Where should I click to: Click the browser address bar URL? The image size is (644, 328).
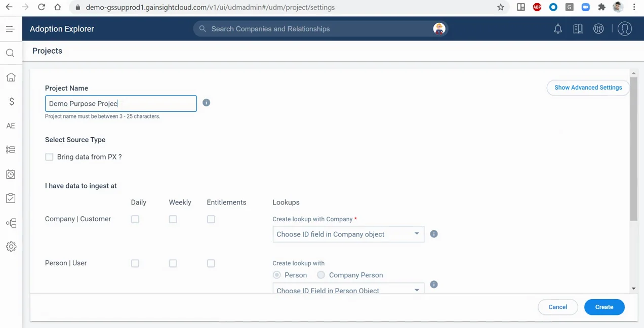(210, 7)
